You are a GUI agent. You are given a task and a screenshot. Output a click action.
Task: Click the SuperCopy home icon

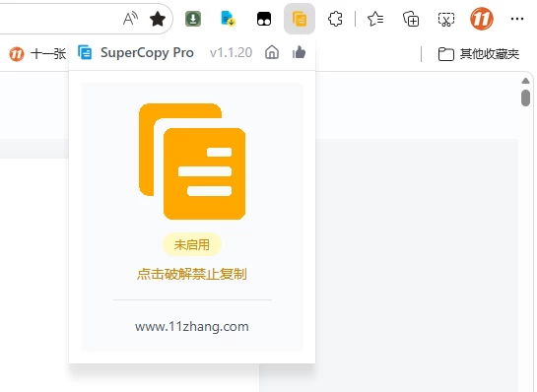tap(272, 52)
